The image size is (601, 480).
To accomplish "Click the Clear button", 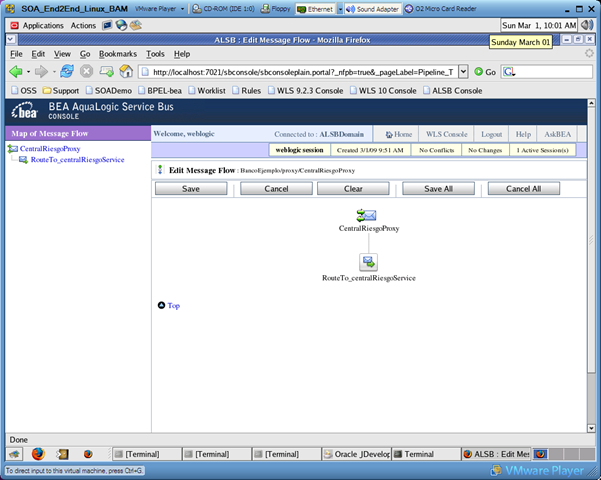I will click(353, 189).
